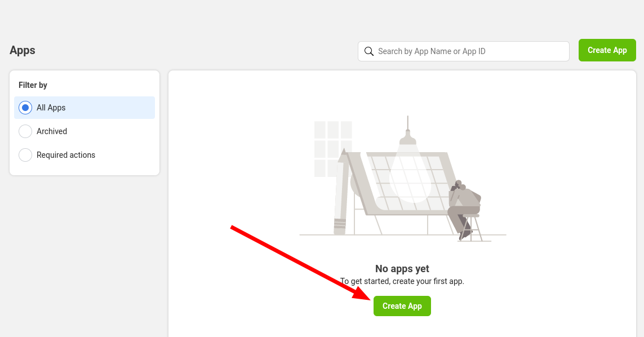Click the Required actions label text

[x=66, y=155]
